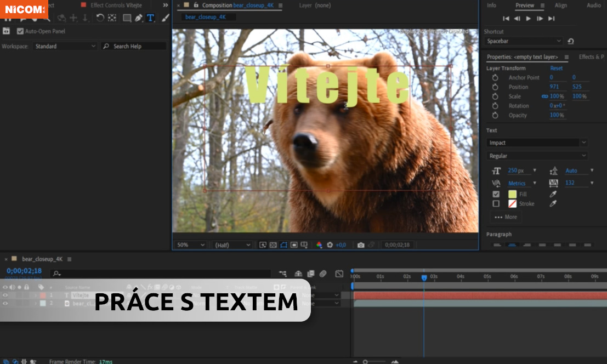Image resolution: width=607 pixels, height=364 pixels.
Task: Open the Composition panel menu
Action: point(280,5)
